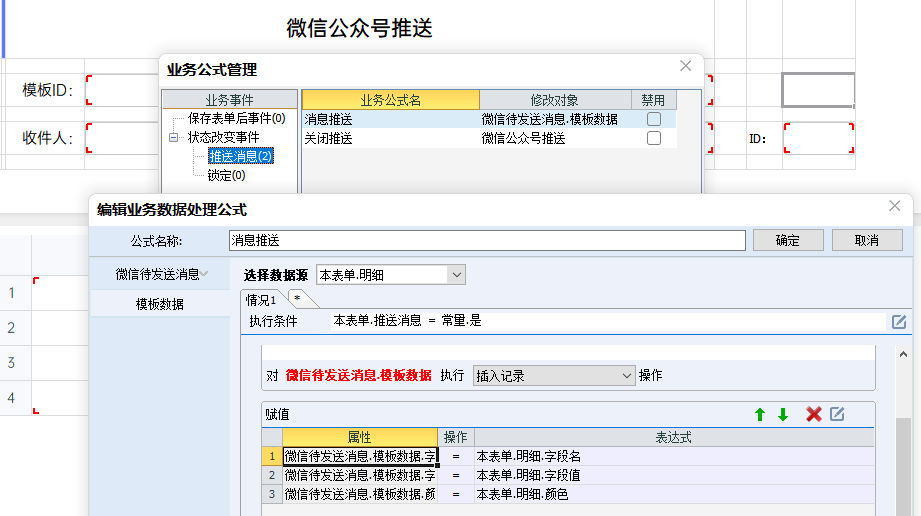Select 推送消息(2) tree item

click(x=241, y=156)
